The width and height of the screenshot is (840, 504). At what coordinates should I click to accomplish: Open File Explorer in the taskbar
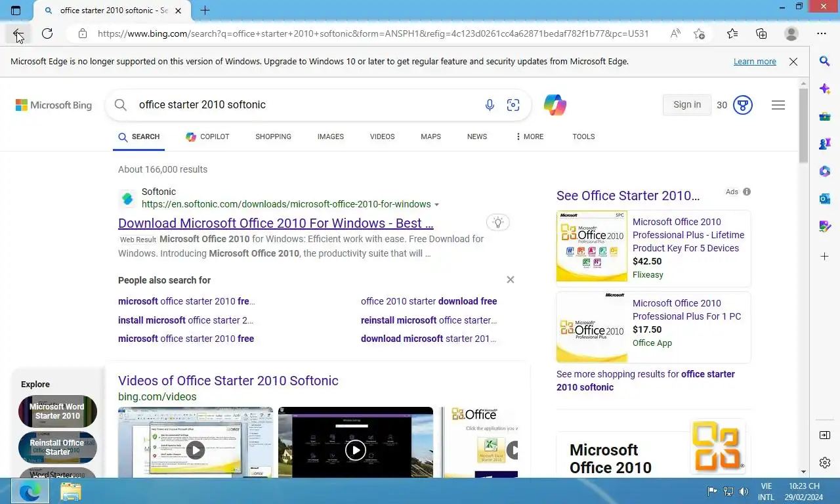[x=70, y=492]
